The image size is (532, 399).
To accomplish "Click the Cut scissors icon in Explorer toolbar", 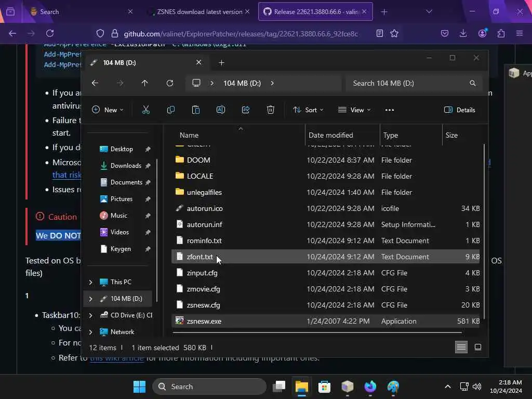I will pyautogui.click(x=146, y=110).
